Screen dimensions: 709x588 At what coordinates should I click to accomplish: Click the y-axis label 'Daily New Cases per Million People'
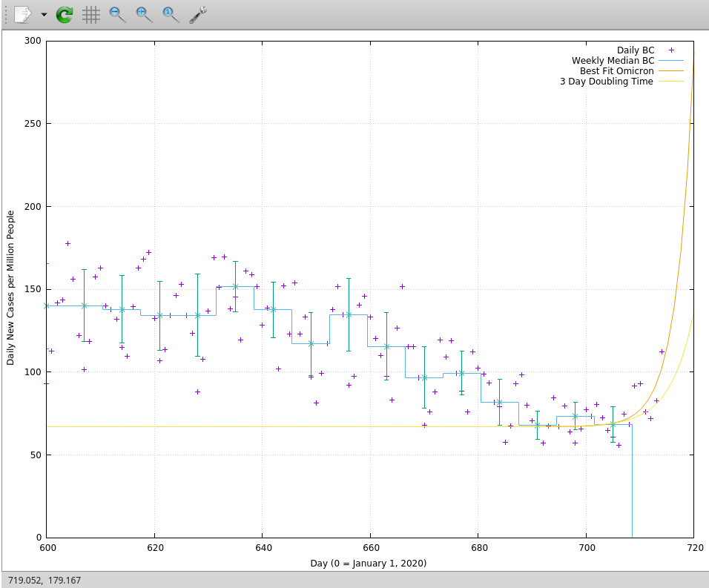click(10, 288)
